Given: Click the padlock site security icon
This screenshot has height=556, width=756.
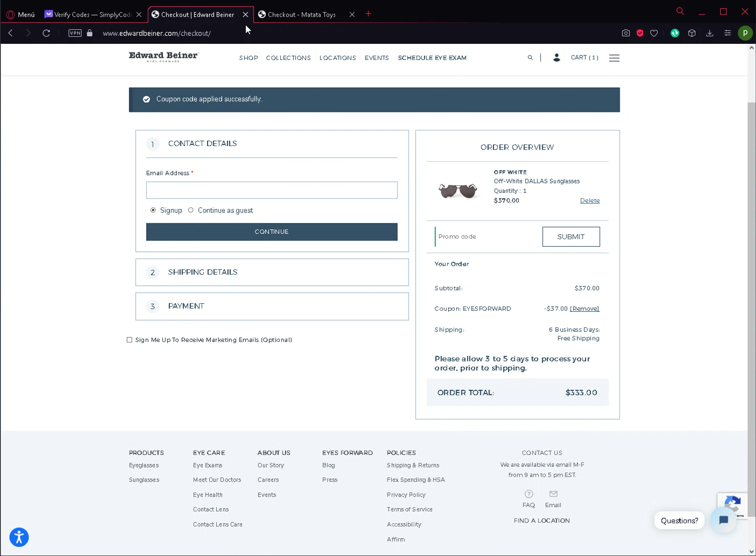Looking at the screenshot, I should [x=90, y=33].
